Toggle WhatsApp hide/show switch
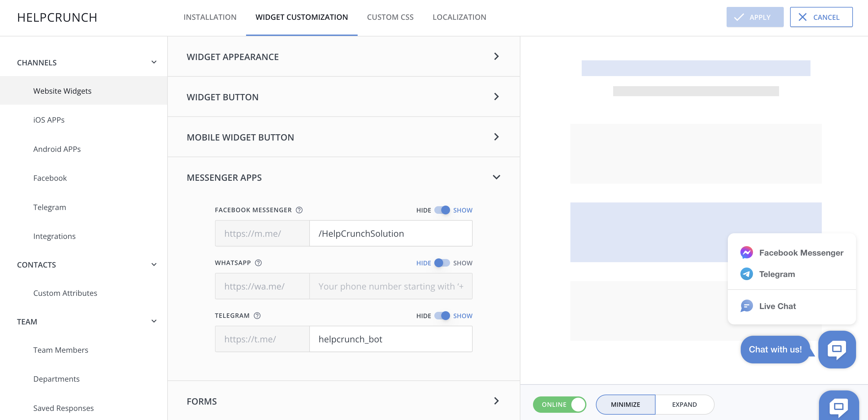The width and height of the screenshot is (868, 420). [442, 263]
